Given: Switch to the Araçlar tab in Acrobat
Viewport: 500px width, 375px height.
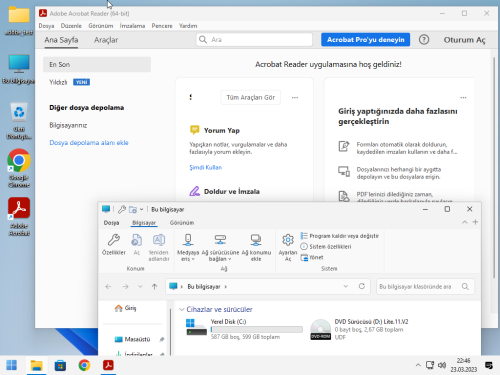Looking at the screenshot, I should pyautogui.click(x=106, y=40).
